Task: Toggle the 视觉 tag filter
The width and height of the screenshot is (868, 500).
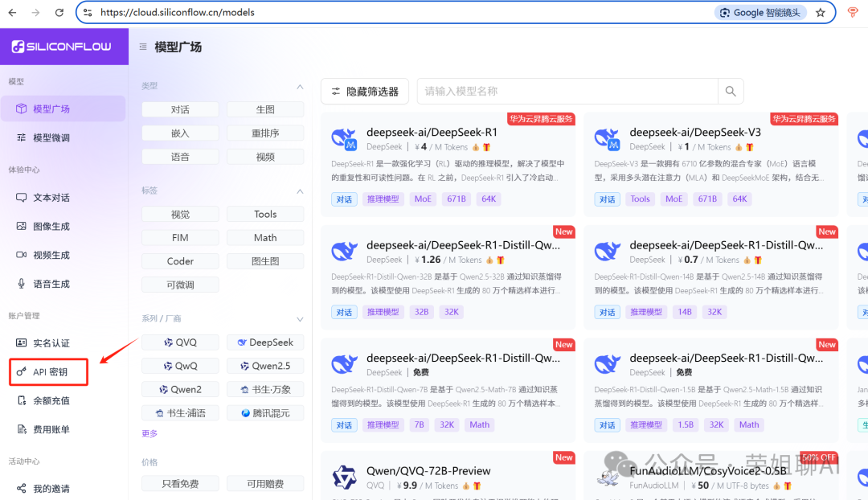Action: (x=181, y=215)
